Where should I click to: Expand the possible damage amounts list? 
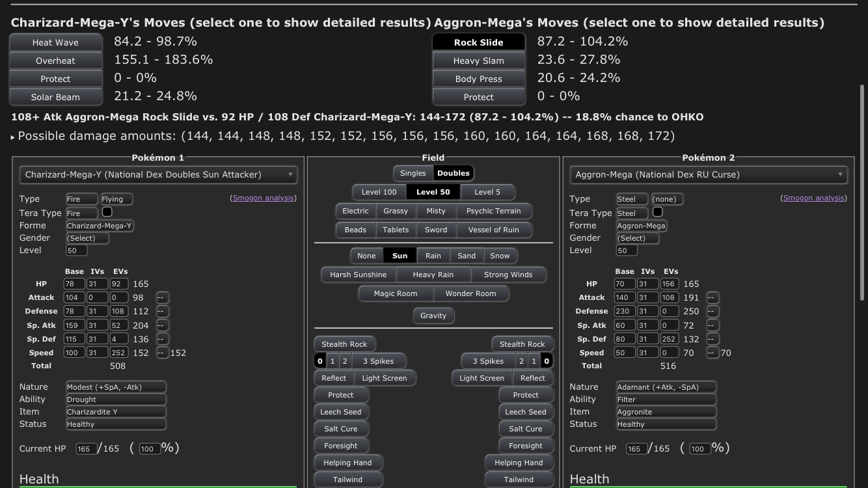pyautogui.click(x=13, y=137)
